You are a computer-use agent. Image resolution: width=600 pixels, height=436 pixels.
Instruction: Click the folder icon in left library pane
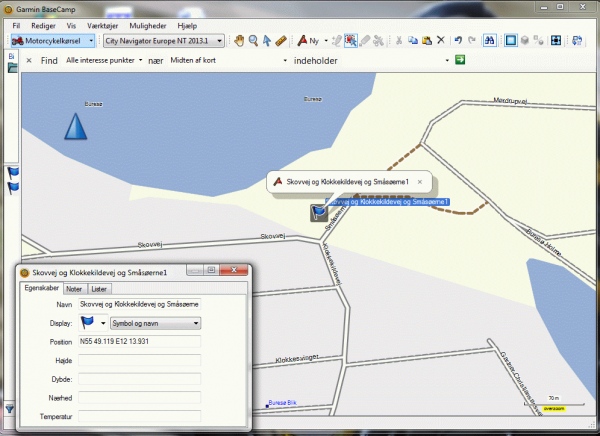(x=12, y=68)
